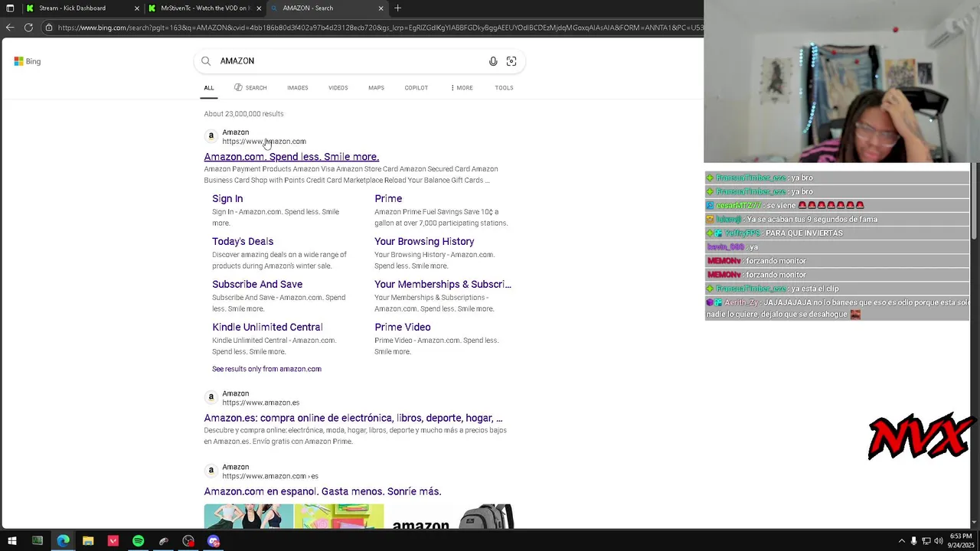Screen dimensions: 980x551
Task: Click Amazon favicon beside amazon.es result
Action: coord(211,397)
